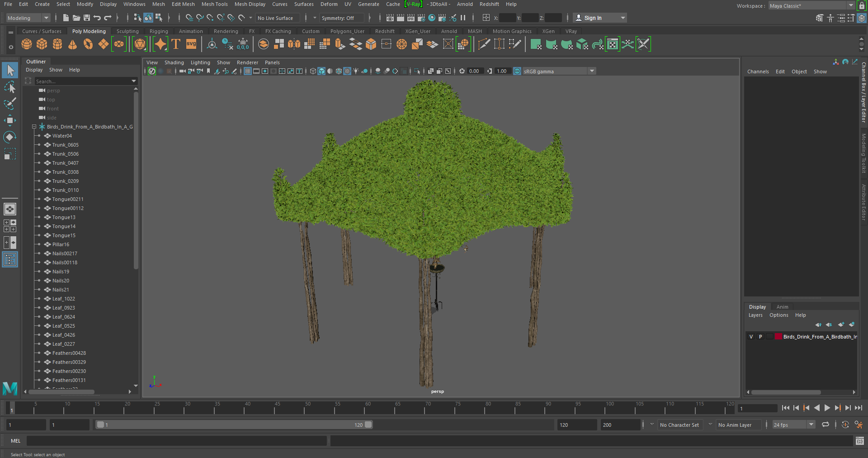Collapse the Birds_Drink_From_A_Birdbath group
Image resolution: width=868 pixels, height=458 pixels.
click(x=34, y=127)
